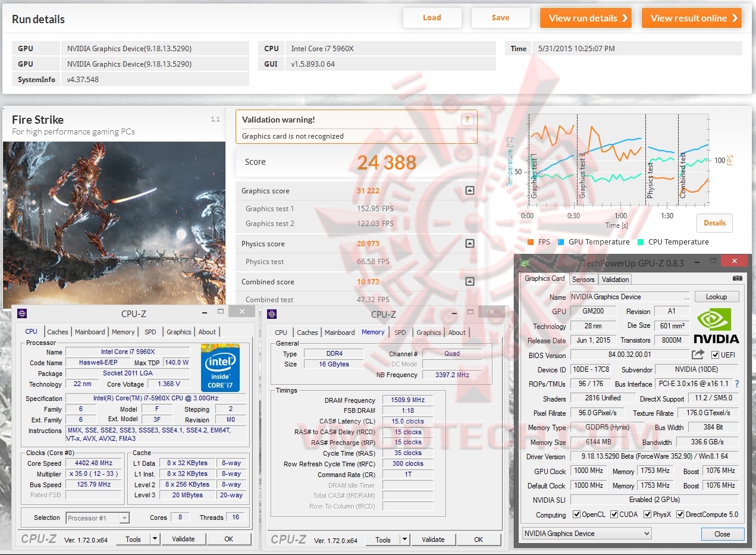Open the Processor #1 selection dropdown

(x=97, y=518)
